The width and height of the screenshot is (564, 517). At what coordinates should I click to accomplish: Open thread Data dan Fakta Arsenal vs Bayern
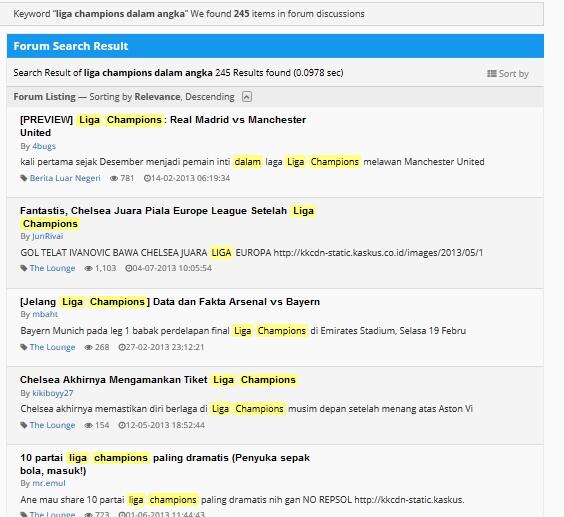click(x=170, y=301)
